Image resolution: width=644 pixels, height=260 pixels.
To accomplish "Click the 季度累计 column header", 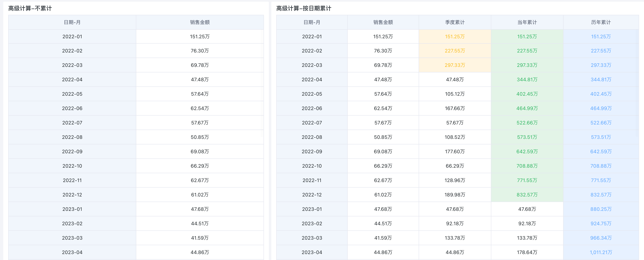I will (x=455, y=22).
